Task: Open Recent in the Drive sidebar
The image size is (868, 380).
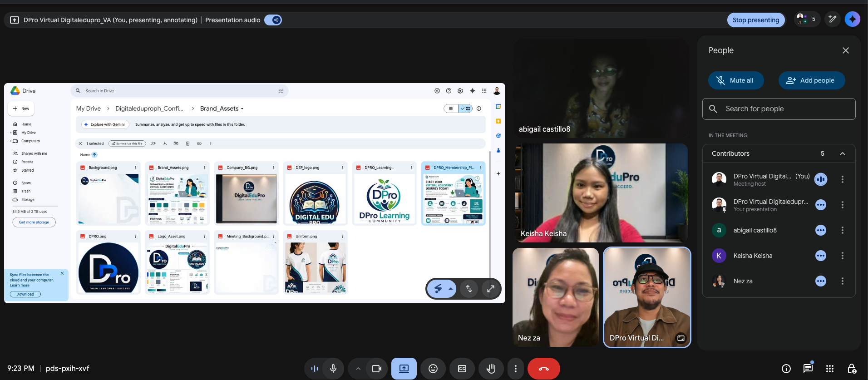Action: [27, 162]
